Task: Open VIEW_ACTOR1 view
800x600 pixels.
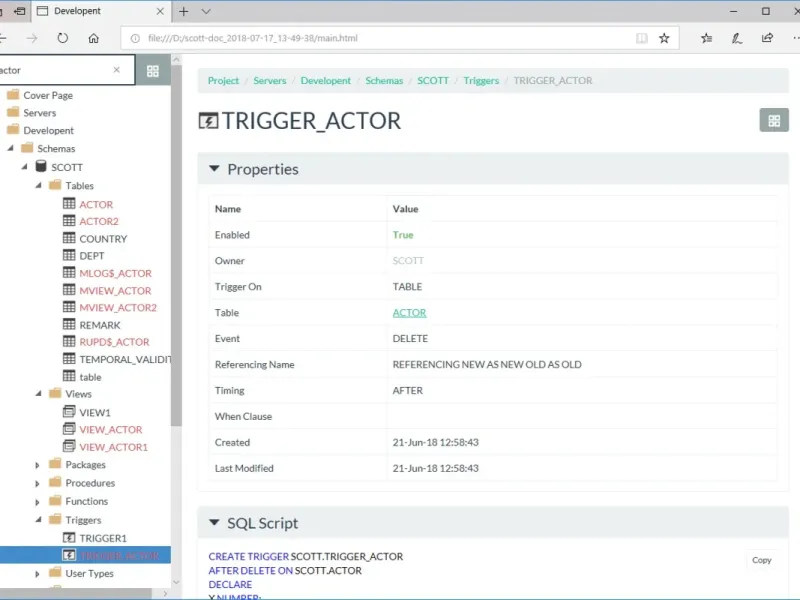Action: 113,447
